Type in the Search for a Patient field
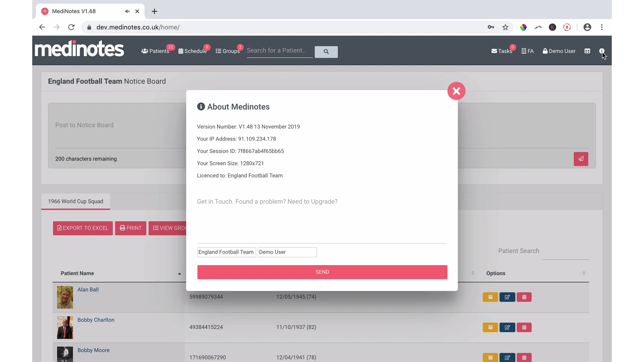 click(279, 51)
